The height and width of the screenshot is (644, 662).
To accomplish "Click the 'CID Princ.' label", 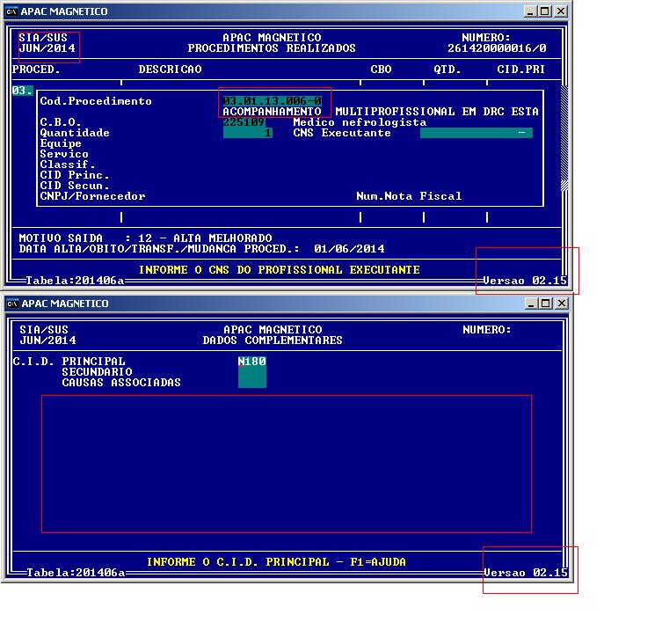I will [75, 175].
